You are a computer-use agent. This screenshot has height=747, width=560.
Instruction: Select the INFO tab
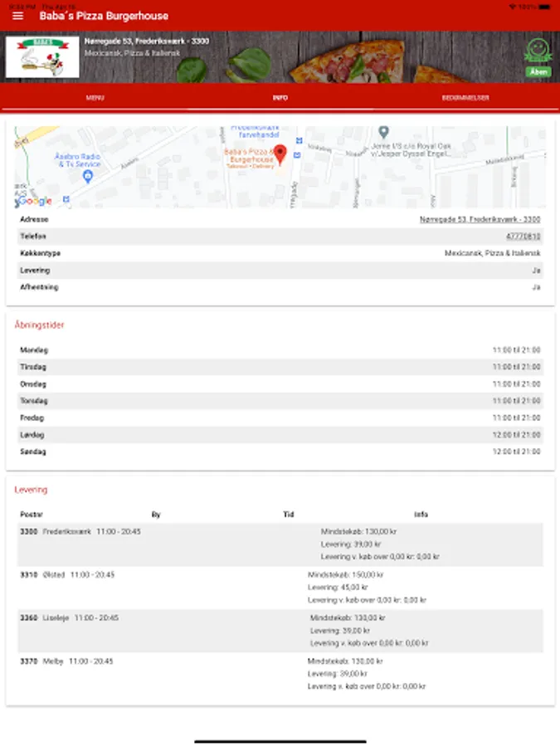click(x=280, y=98)
